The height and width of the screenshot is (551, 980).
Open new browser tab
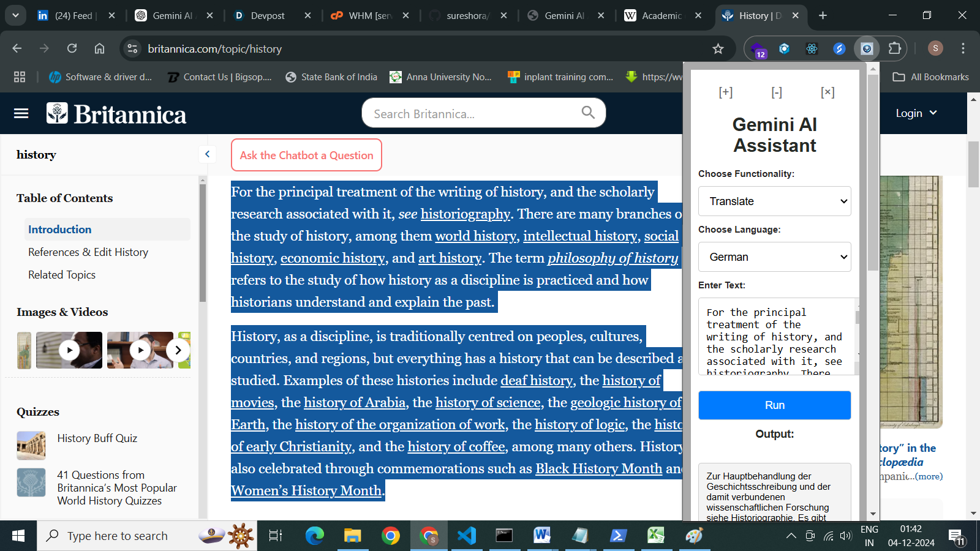[x=823, y=15]
